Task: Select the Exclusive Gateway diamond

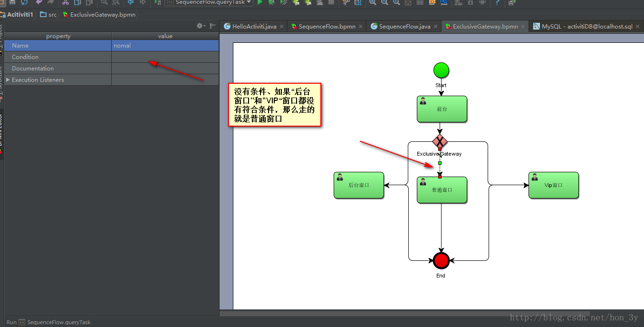Action: point(440,141)
